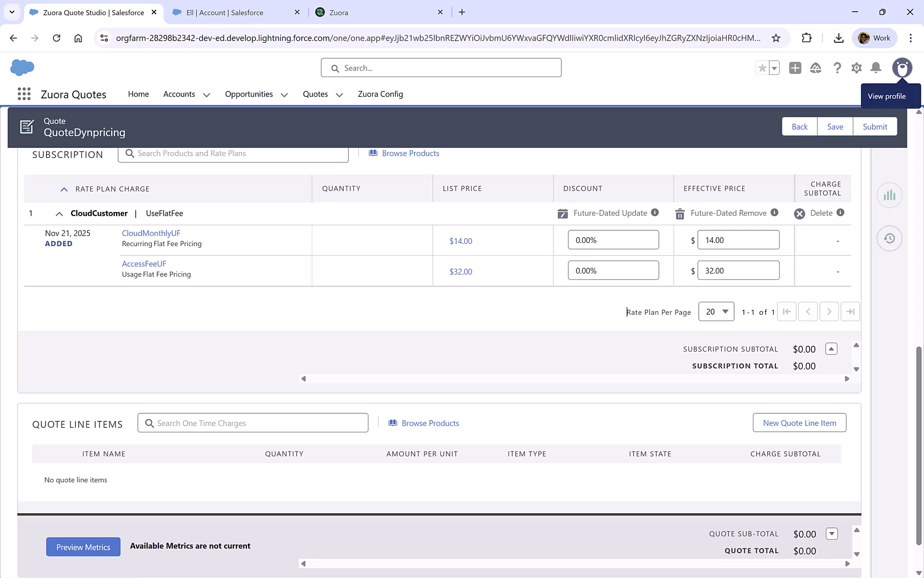Open the notifications bell icon
Screen dimensions: 924x578
pos(876,68)
